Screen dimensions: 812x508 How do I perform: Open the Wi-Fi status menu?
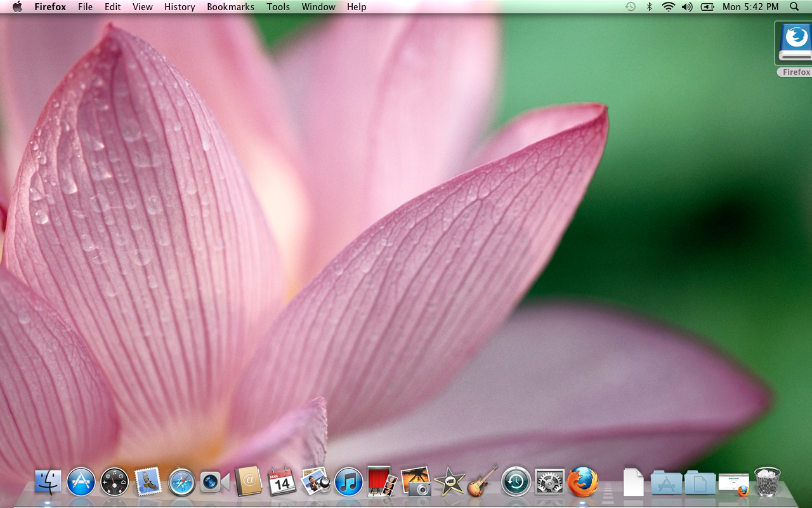pyautogui.click(x=668, y=7)
